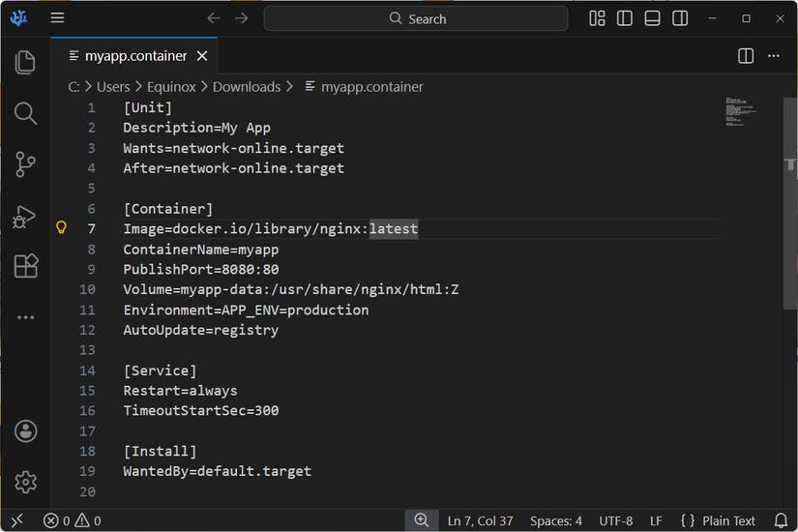Open remote window indicator in status bar
Screen dimensions: 798x532
click(17, 520)
